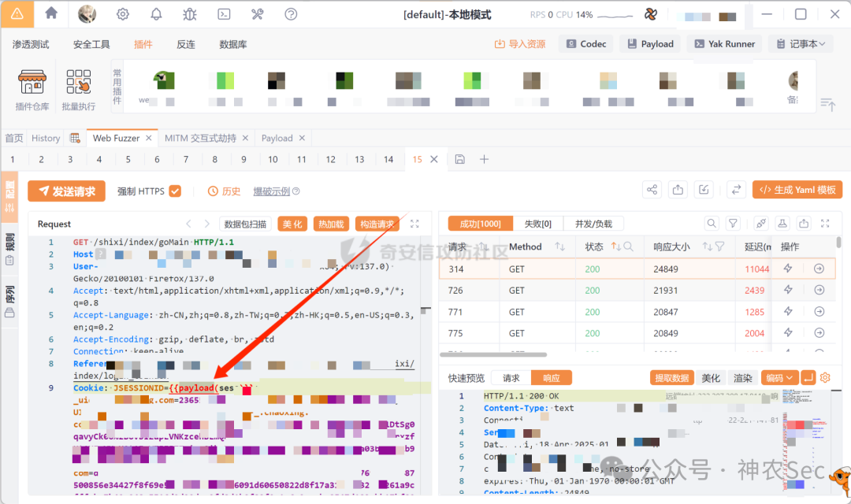
Task: Switch to the Payload tab
Action: pyautogui.click(x=277, y=138)
